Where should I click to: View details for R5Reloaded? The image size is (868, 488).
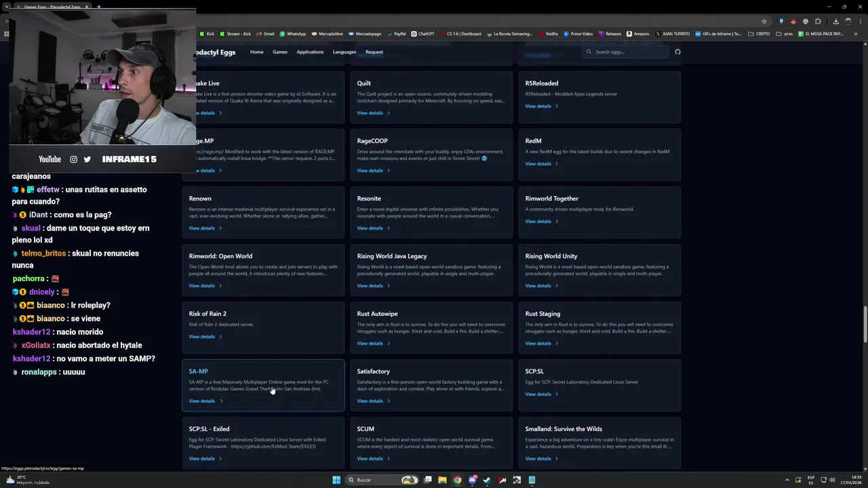[x=542, y=106]
